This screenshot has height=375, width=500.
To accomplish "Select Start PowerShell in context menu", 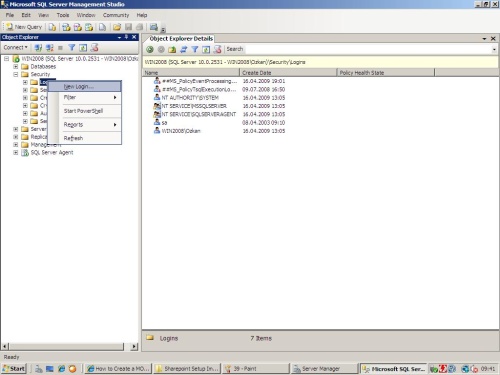I will tap(85, 111).
